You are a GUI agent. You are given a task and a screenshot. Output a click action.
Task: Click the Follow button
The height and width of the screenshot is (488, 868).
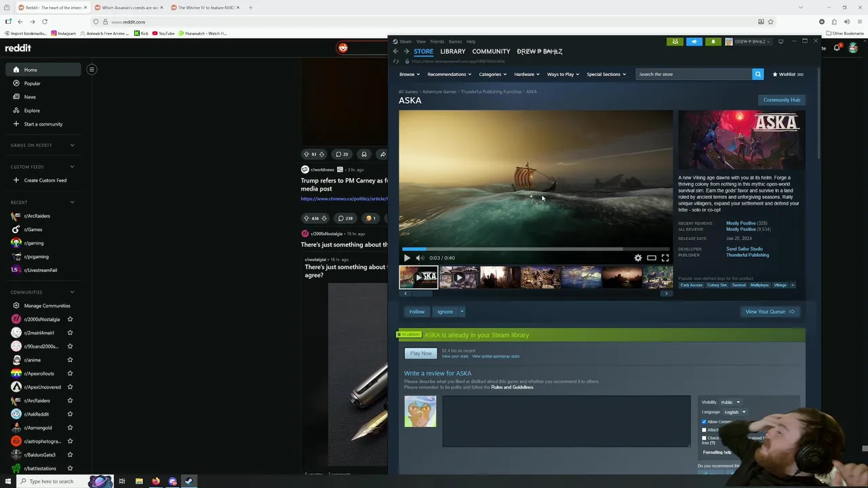[417, 312]
